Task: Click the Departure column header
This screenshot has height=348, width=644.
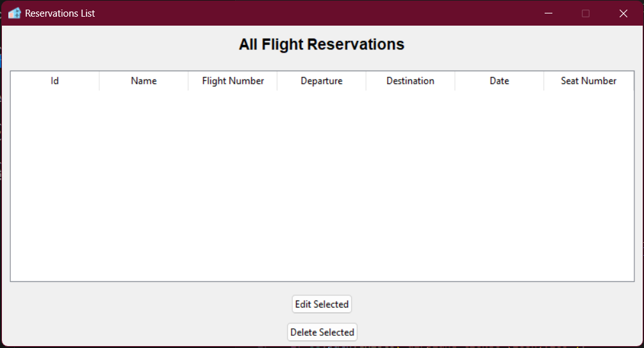Action: pos(322,81)
